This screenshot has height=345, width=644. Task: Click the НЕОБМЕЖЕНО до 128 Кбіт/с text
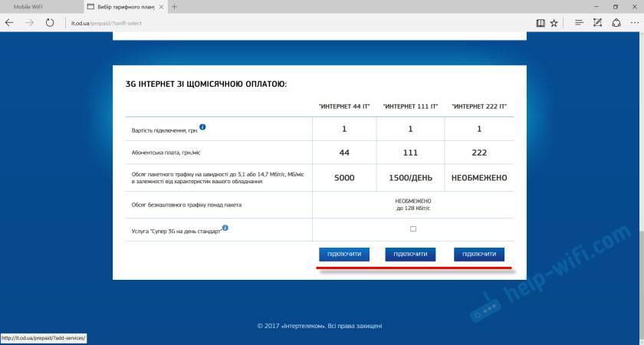click(413, 205)
